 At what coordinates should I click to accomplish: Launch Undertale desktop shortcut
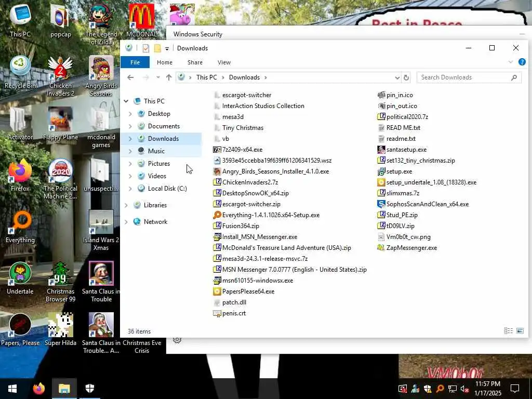(20, 278)
